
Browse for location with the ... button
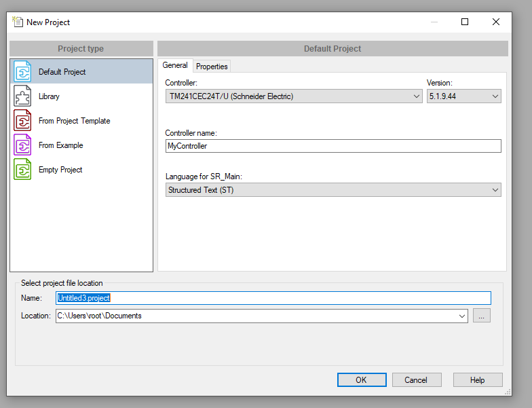[x=482, y=316]
